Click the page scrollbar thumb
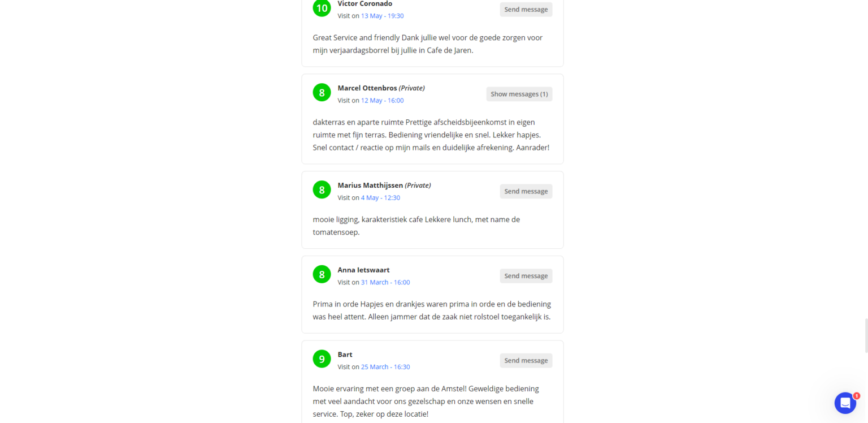 point(865,336)
